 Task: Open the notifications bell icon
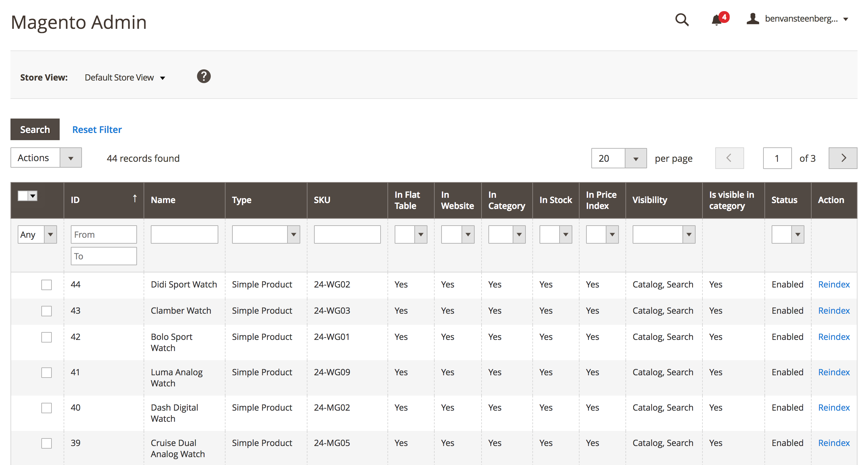716,20
